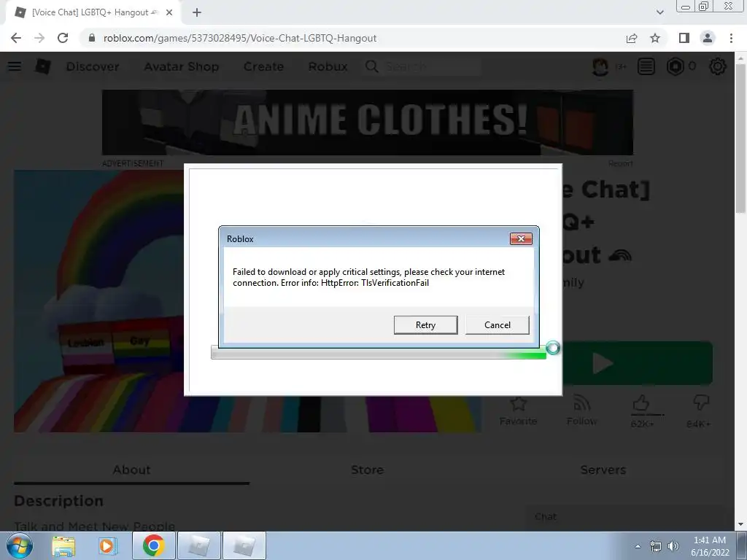This screenshot has width=747, height=560.
Task: Reload the Roblox page
Action: point(63,38)
